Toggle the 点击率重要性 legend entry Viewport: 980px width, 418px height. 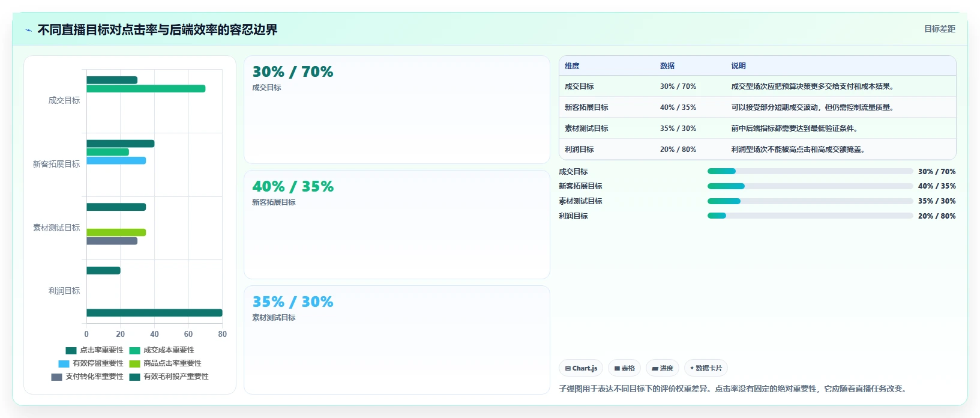pyautogui.click(x=94, y=350)
